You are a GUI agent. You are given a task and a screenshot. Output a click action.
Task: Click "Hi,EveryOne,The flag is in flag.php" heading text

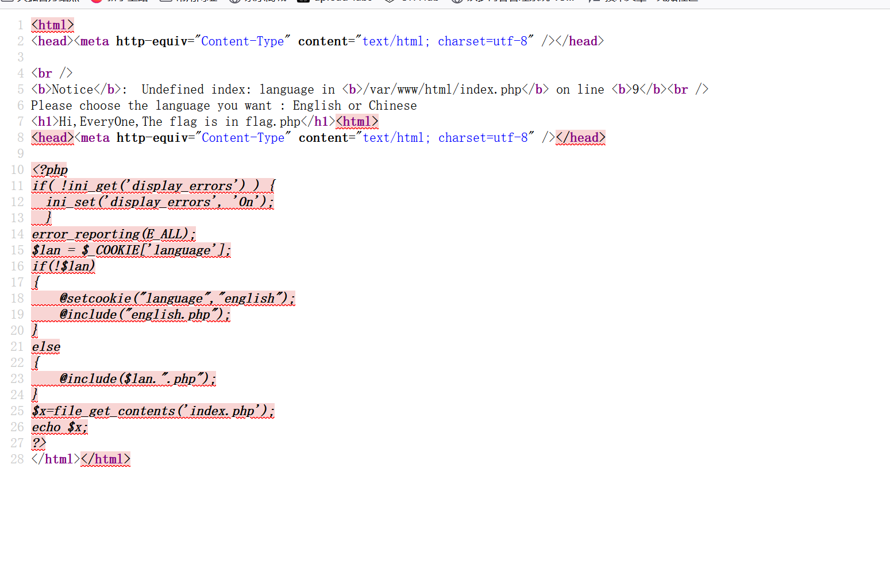tap(180, 122)
